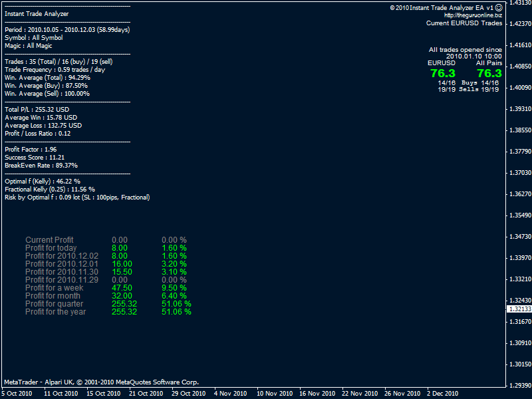Viewport: 532px width, 399px height.
Task: Select the Current EURUSD Trades label
Action: 464,23
